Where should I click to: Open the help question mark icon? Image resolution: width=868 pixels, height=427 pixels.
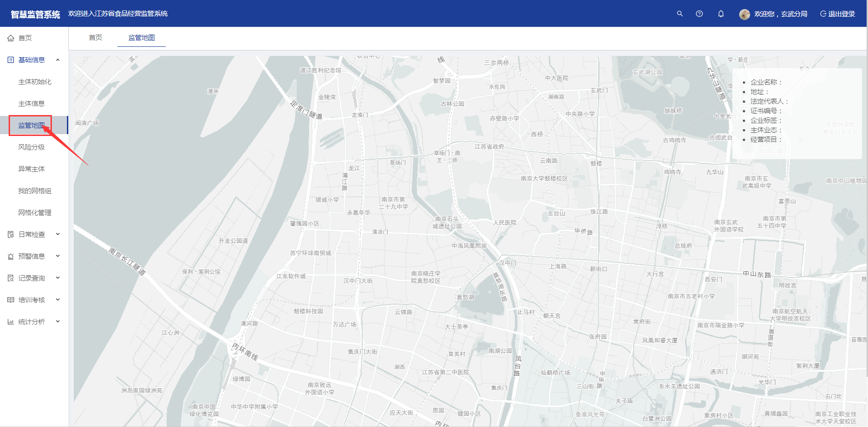point(699,14)
